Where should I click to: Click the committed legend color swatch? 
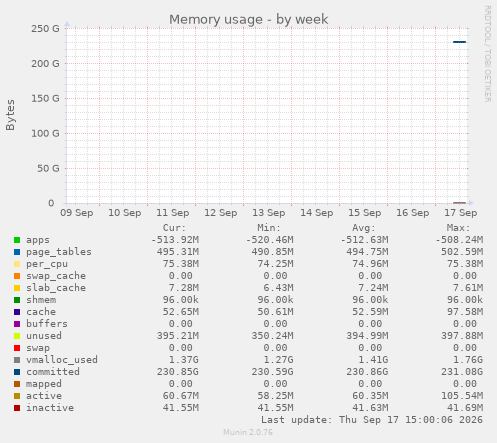pos(17,372)
